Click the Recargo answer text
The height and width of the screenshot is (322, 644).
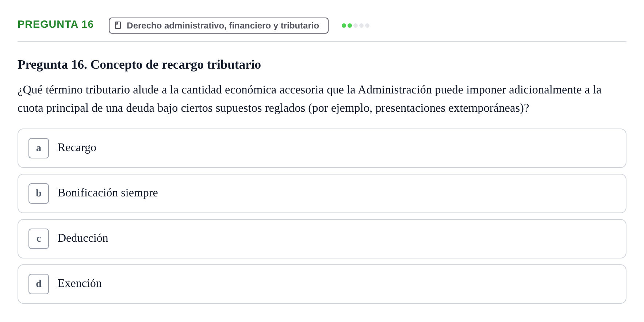point(77,147)
